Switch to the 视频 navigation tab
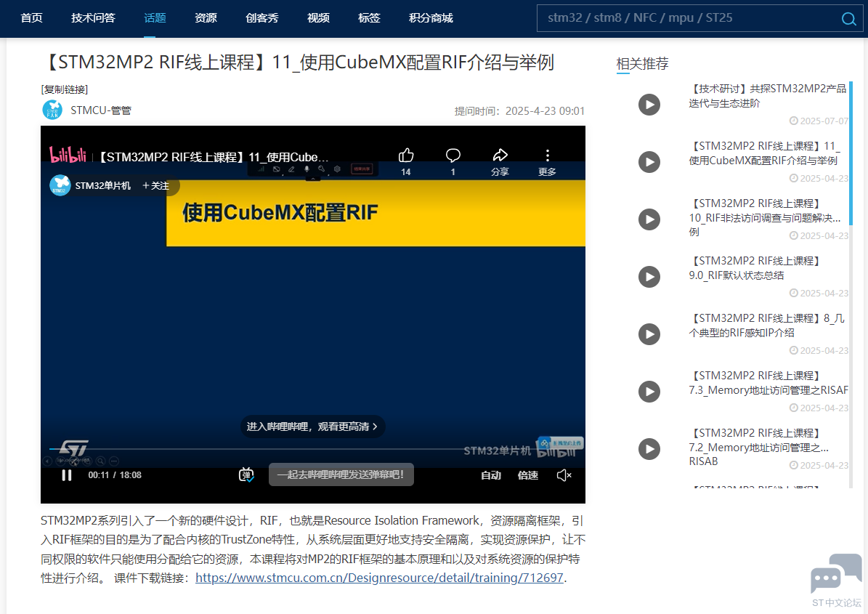 (x=317, y=18)
